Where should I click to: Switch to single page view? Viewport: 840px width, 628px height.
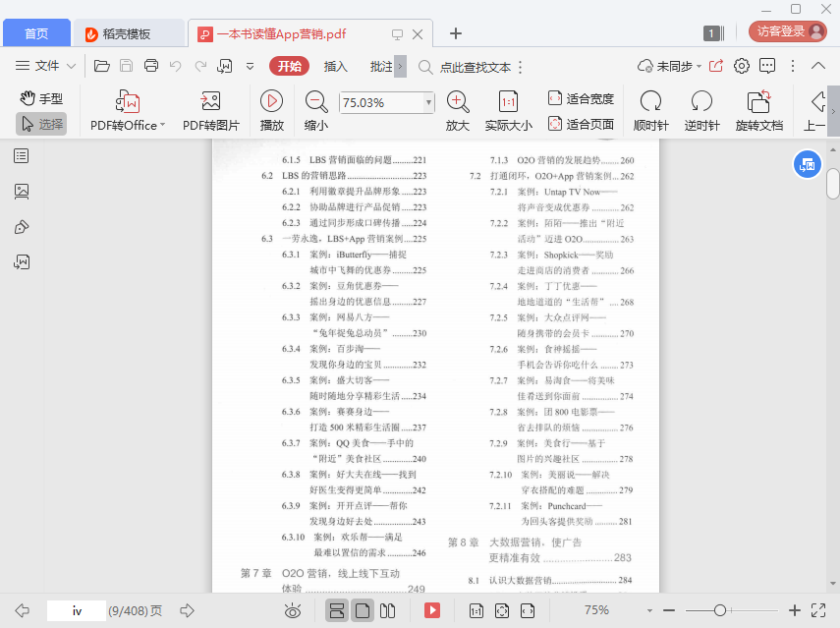tap(363, 610)
